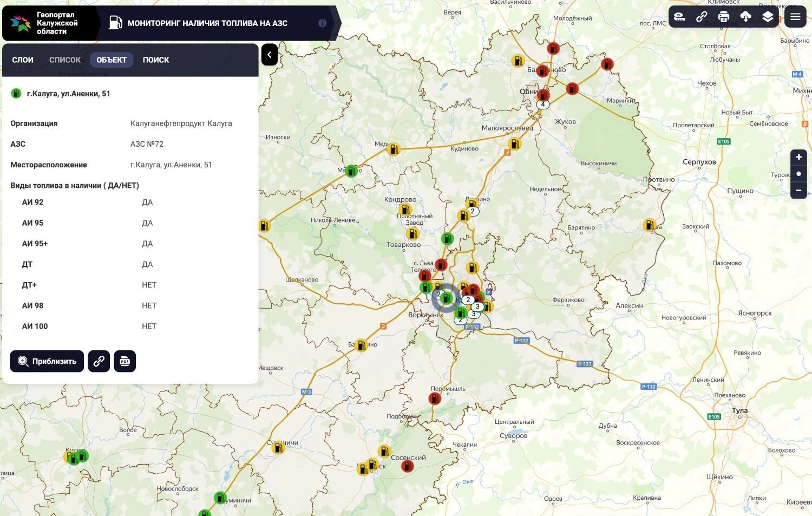
Task: Click the address heading г.Калуга, ул.Аненки, 51
Action: pyautogui.click(x=68, y=94)
